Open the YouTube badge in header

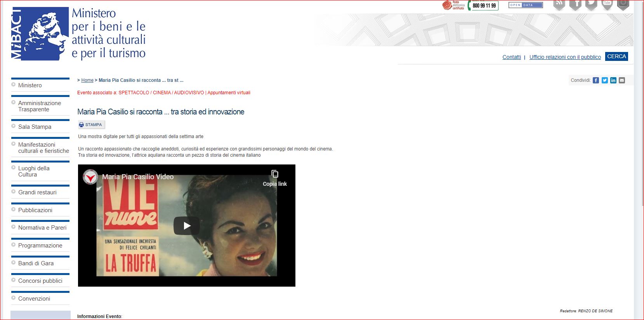tap(607, 5)
